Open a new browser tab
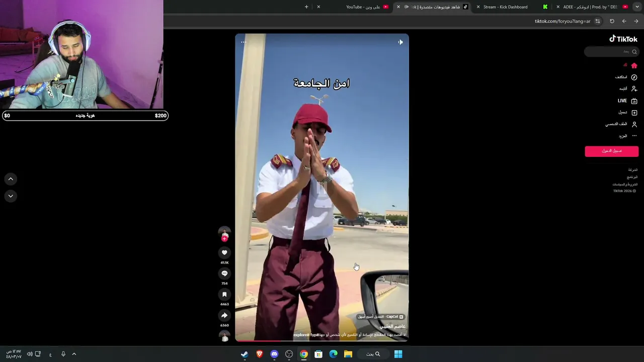 (306, 7)
